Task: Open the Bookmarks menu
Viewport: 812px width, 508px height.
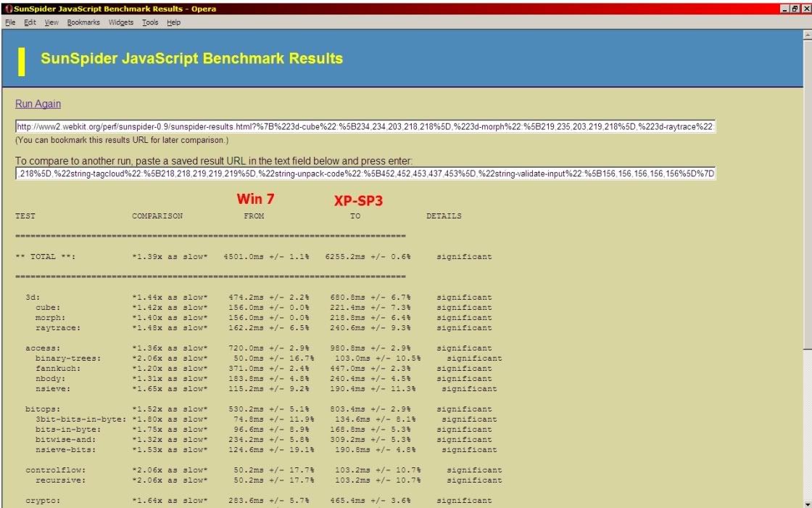Action: pos(83,22)
